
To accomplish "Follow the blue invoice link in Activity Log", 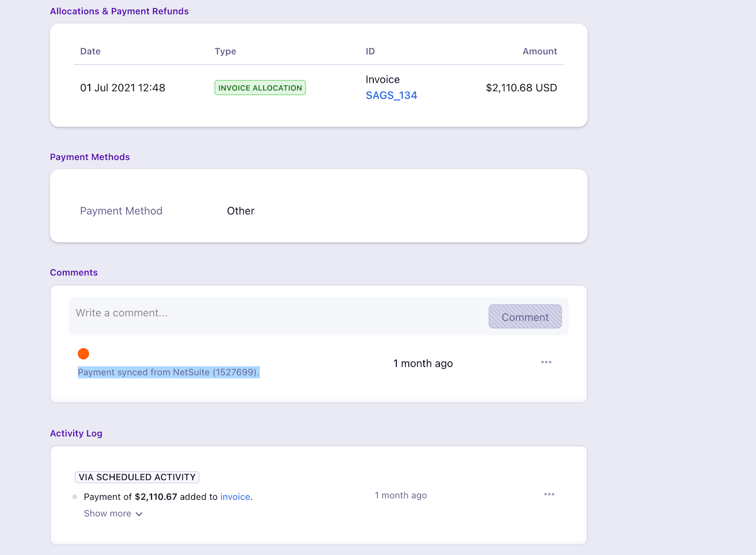I will pos(235,497).
